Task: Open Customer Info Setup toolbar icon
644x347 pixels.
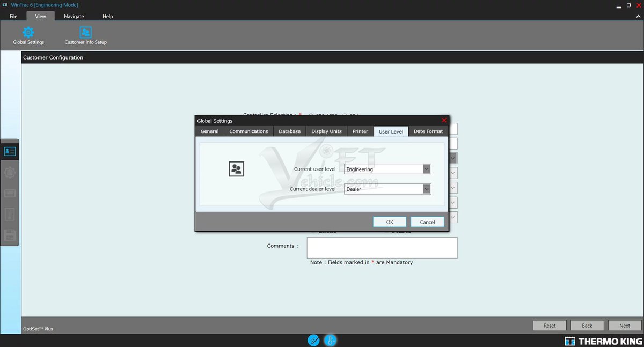Action: [85, 35]
